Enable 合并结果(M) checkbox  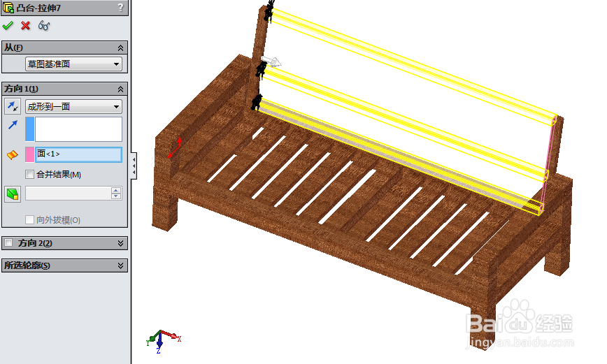(29, 175)
